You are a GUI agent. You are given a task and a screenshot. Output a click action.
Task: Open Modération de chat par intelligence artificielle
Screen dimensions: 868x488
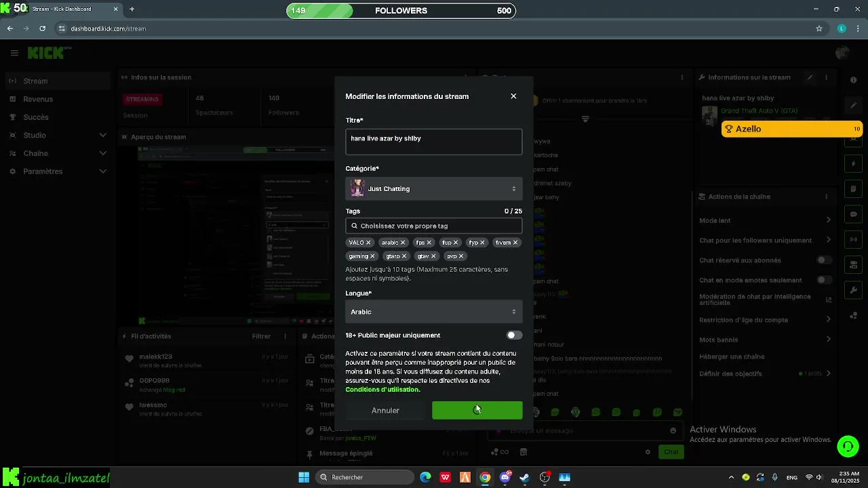click(x=765, y=300)
